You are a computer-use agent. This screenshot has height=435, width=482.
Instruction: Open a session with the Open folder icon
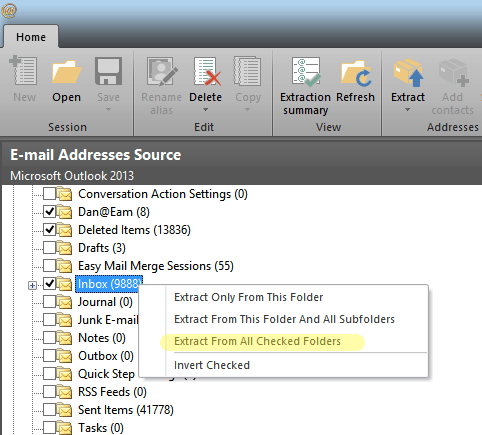tap(66, 71)
